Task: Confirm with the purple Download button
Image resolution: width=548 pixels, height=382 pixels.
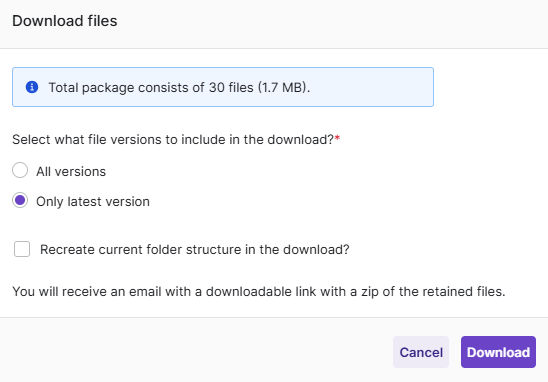Action: point(498,352)
